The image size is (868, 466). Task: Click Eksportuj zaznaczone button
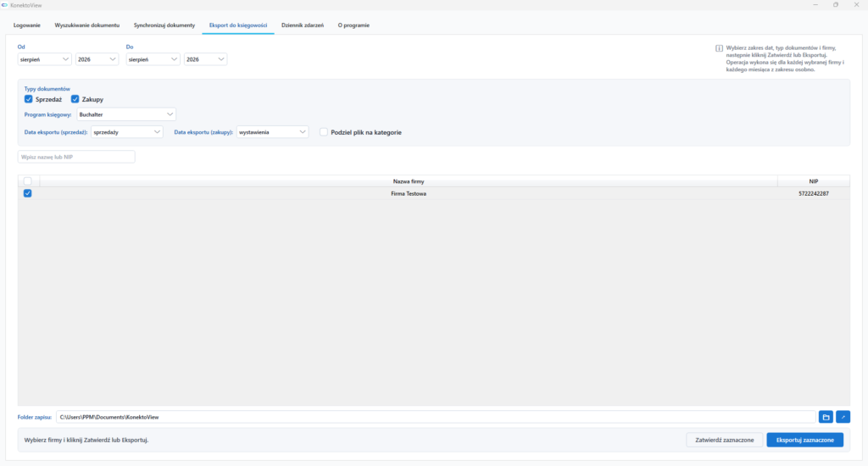coord(805,440)
